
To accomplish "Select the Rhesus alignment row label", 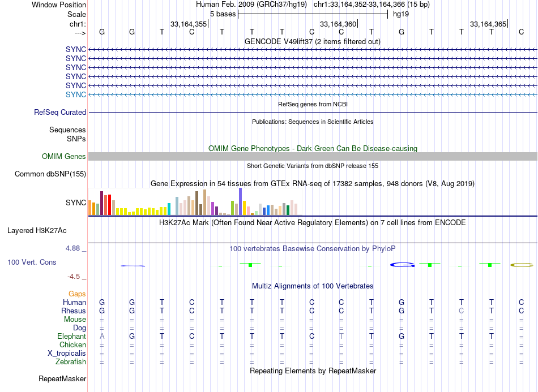I will (x=74, y=311).
